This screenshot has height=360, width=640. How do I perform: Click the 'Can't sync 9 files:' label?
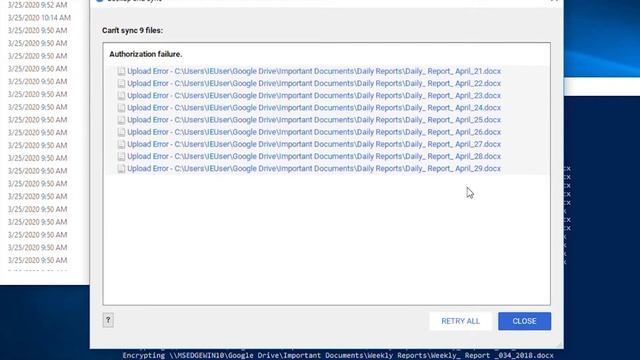click(x=132, y=31)
